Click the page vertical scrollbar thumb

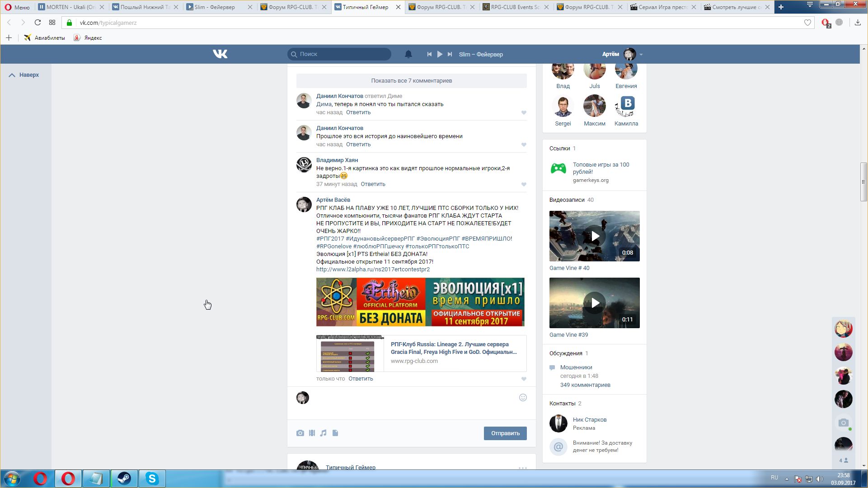pos(864,182)
